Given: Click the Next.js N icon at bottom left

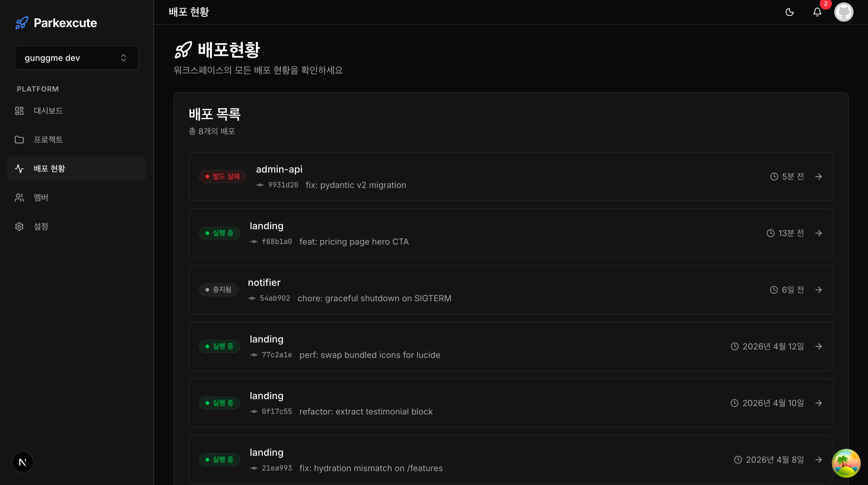Looking at the screenshot, I should [23, 462].
